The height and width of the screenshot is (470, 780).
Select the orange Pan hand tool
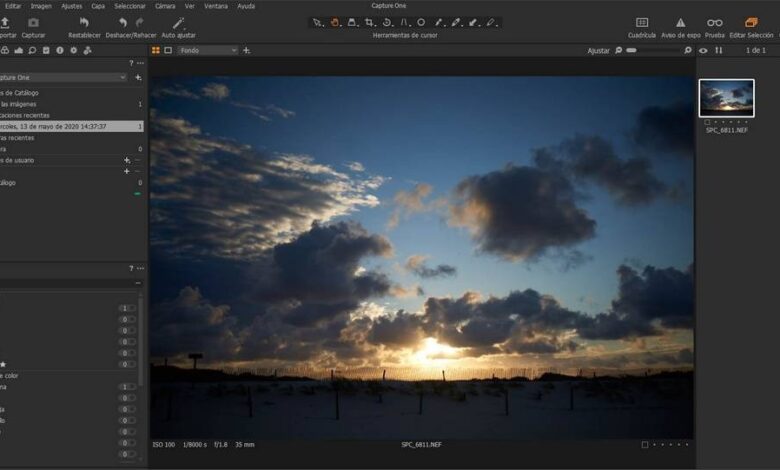click(336, 22)
